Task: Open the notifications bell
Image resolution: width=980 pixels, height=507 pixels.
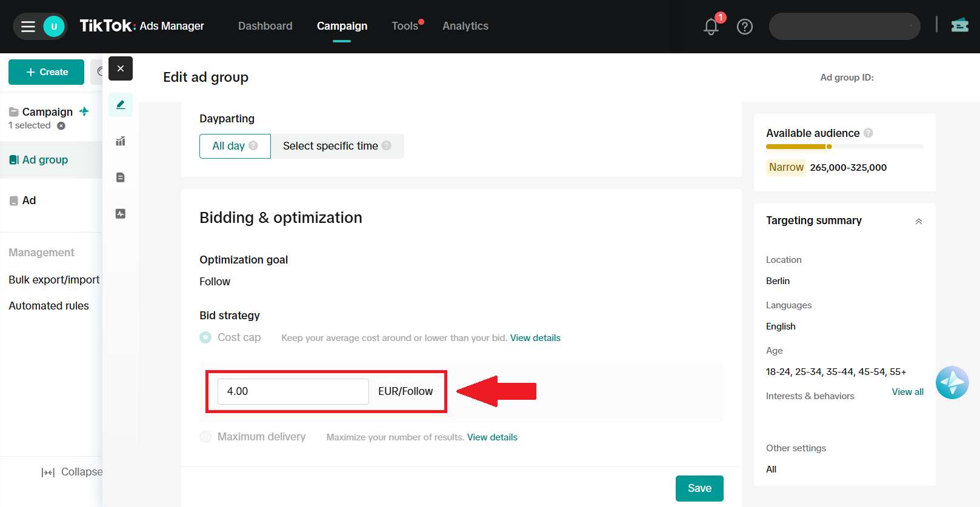Action: click(712, 27)
